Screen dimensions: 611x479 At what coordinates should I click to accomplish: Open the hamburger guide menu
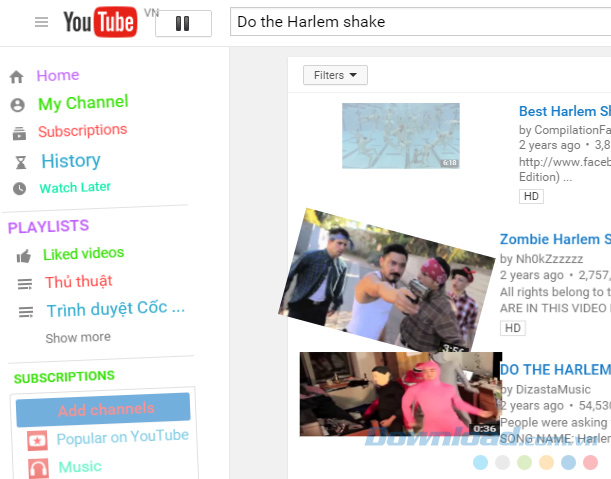pyautogui.click(x=41, y=22)
